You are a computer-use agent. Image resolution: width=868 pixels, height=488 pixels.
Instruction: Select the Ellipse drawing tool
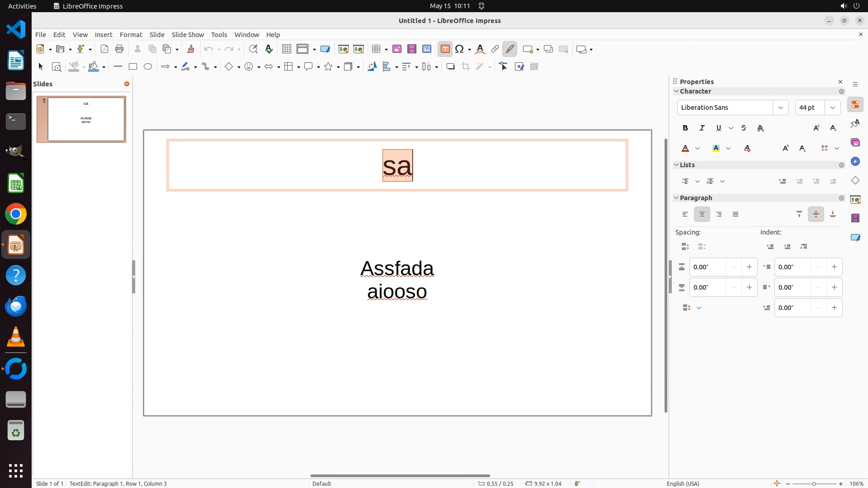[148, 67]
